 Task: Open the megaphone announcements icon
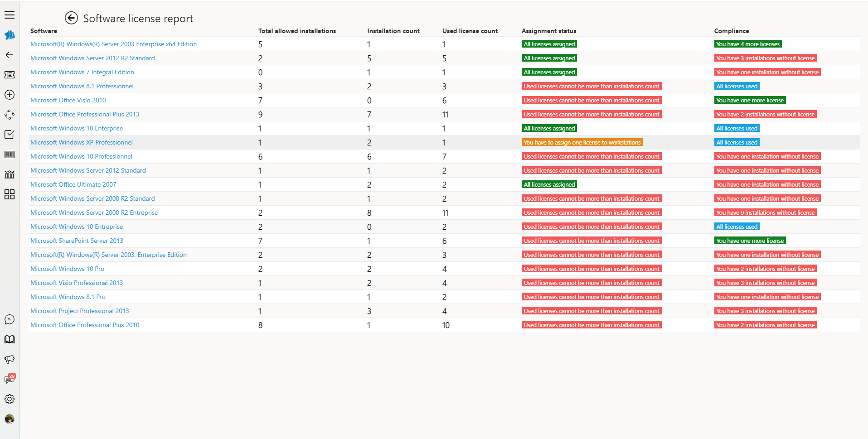10,359
